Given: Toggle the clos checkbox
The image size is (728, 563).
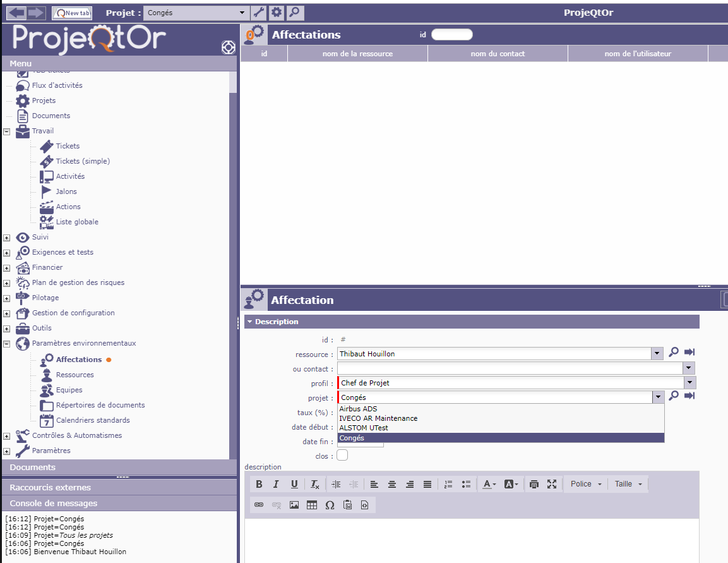Looking at the screenshot, I should coord(342,455).
